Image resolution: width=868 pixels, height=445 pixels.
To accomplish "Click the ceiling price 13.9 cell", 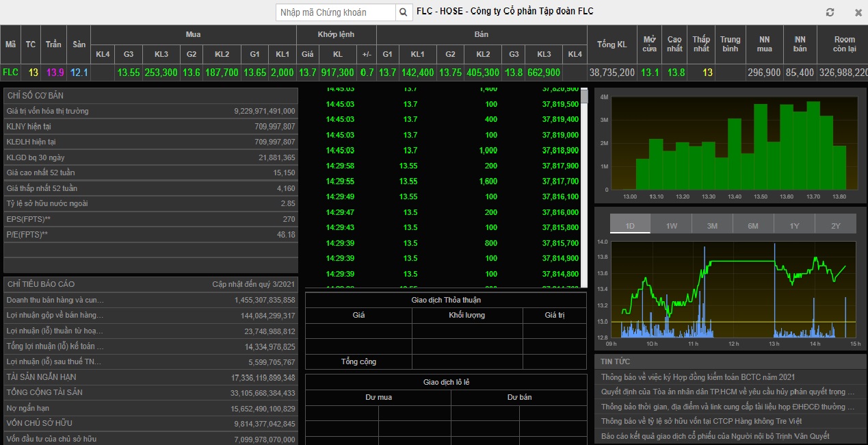I will tap(54, 72).
